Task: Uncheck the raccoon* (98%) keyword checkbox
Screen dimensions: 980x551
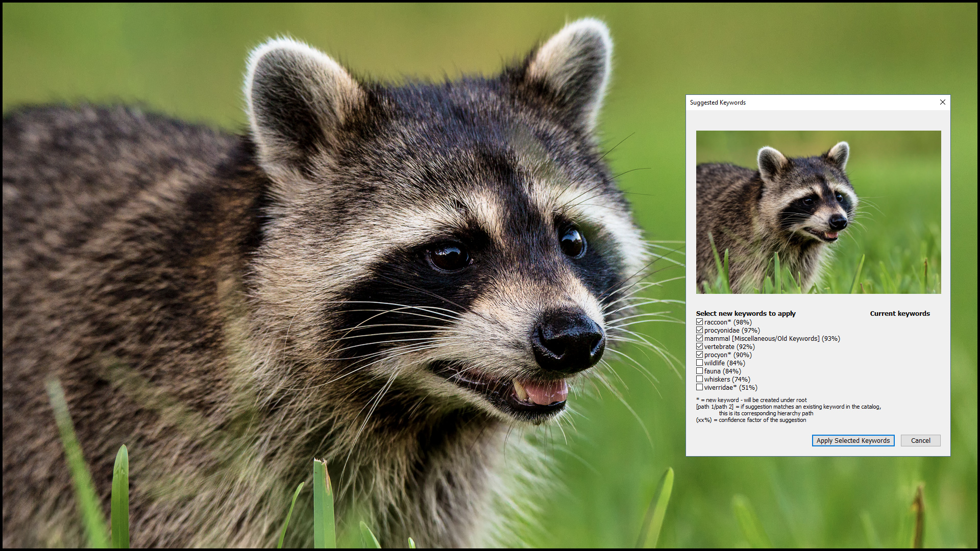Action: [x=699, y=322]
